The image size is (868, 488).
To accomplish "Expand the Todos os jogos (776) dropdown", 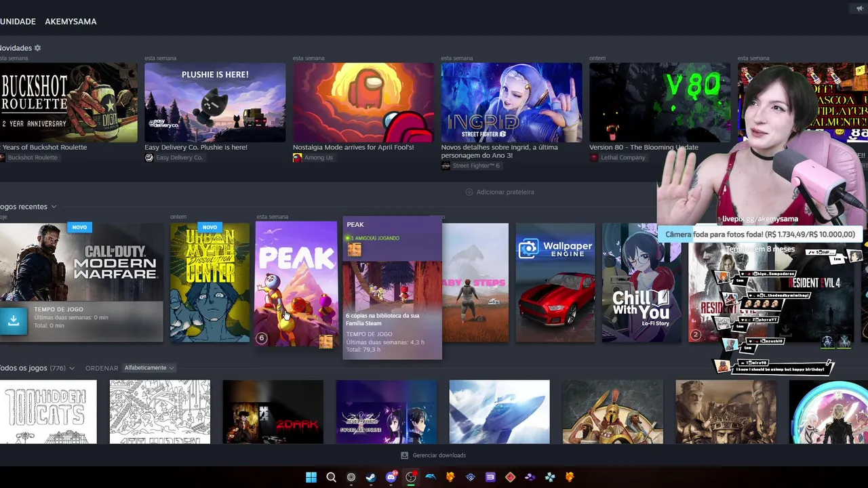I will (x=72, y=368).
